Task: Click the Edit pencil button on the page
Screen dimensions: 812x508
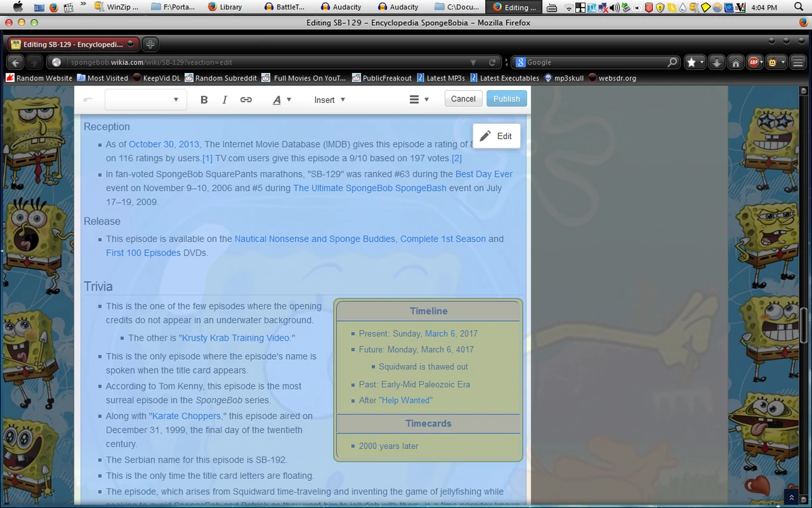Action: coord(496,135)
